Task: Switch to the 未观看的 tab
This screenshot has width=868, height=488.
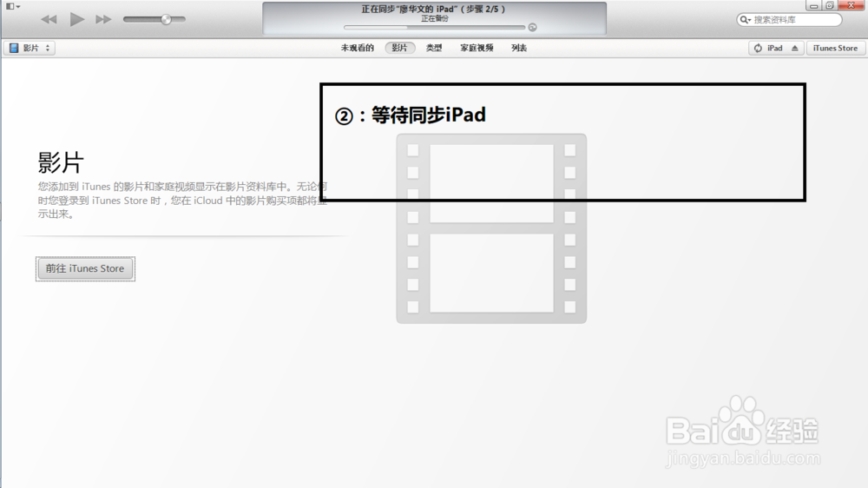Action: 357,48
